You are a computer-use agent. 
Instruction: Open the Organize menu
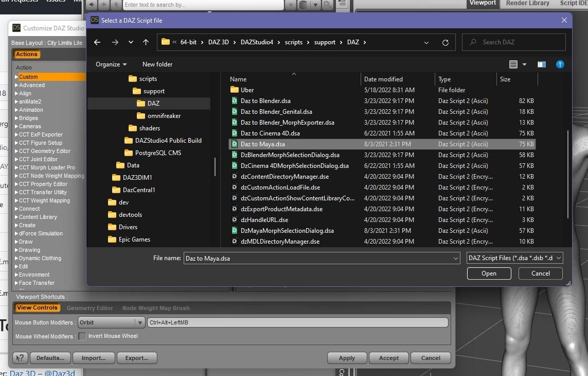click(x=111, y=64)
